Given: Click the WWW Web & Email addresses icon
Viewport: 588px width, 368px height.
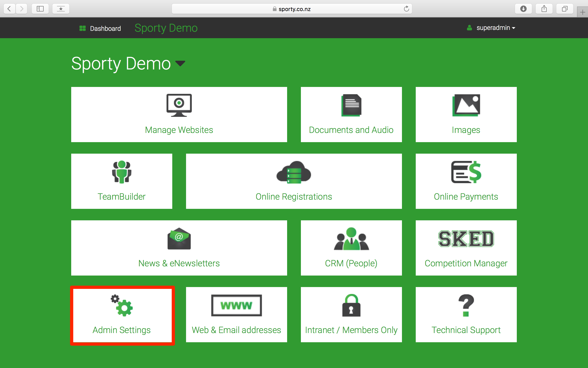Looking at the screenshot, I should (236, 305).
